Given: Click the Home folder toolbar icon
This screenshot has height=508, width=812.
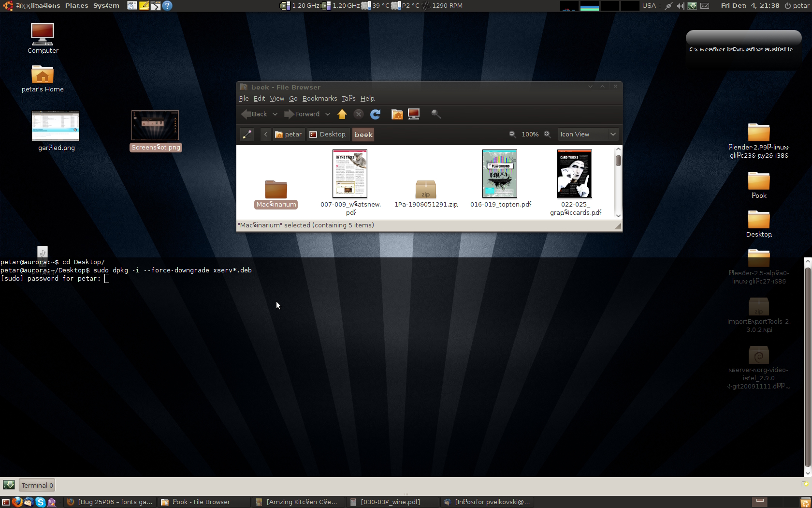Looking at the screenshot, I should click(397, 114).
